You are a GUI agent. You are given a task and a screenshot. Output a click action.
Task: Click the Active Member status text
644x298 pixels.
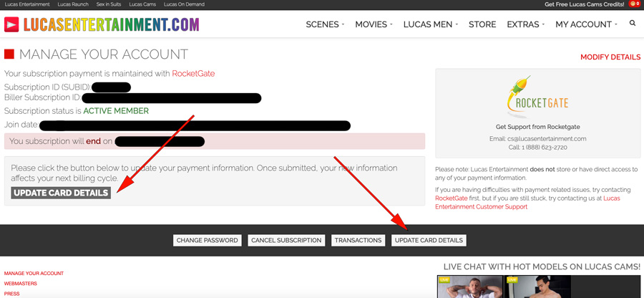116,111
